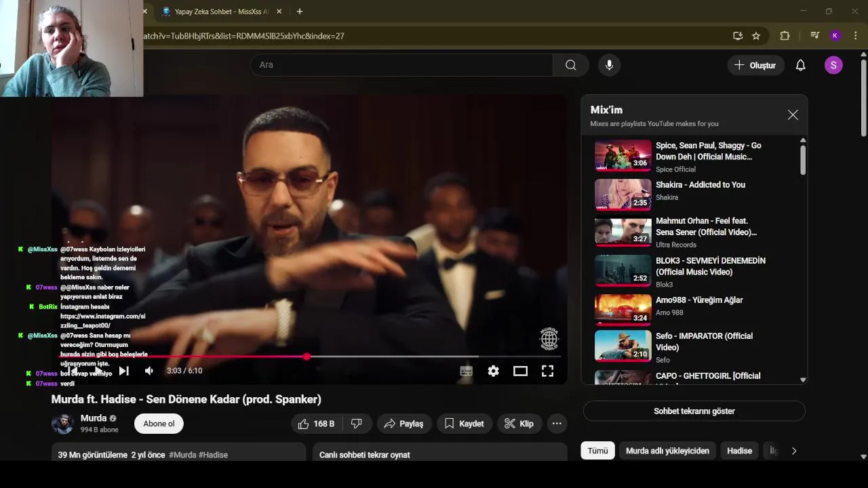
Task: Click the search magnifier button
Action: coord(571,65)
